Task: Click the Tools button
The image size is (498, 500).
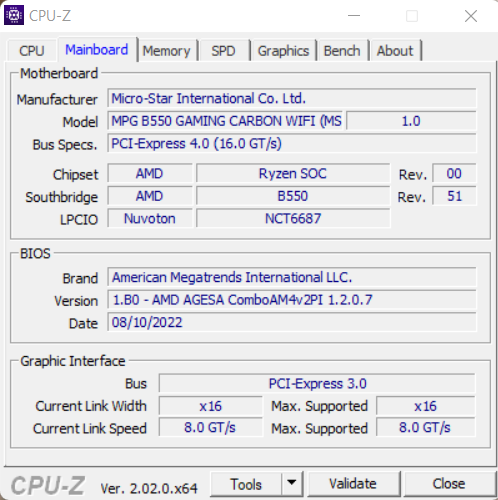Action: click(246, 484)
